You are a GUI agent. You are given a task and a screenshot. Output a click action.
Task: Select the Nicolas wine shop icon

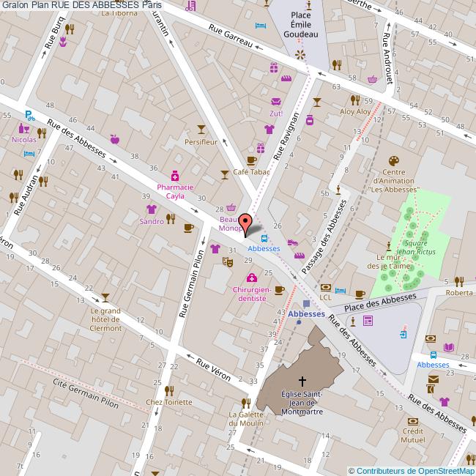coord(23,128)
